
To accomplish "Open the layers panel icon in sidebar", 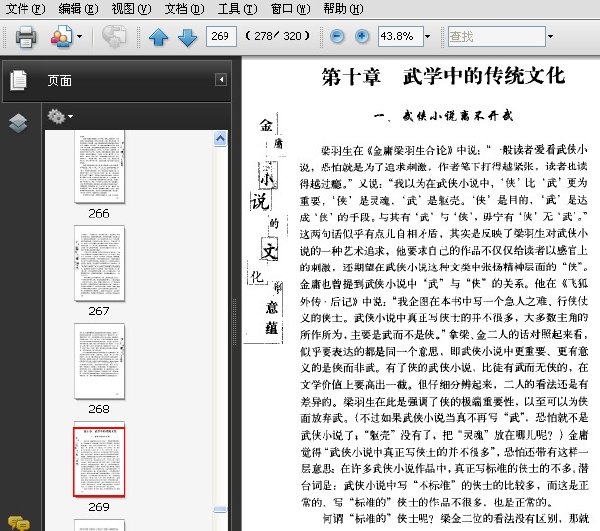I will (x=18, y=123).
